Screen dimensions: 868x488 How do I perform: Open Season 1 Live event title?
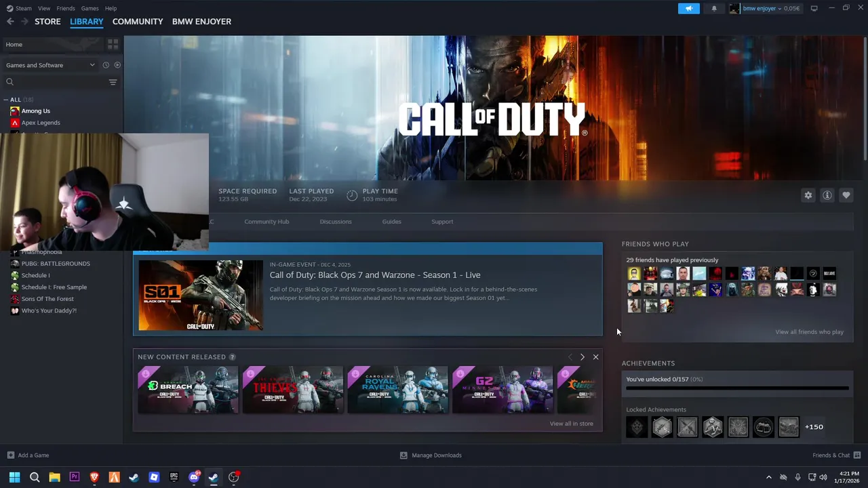pos(375,275)
